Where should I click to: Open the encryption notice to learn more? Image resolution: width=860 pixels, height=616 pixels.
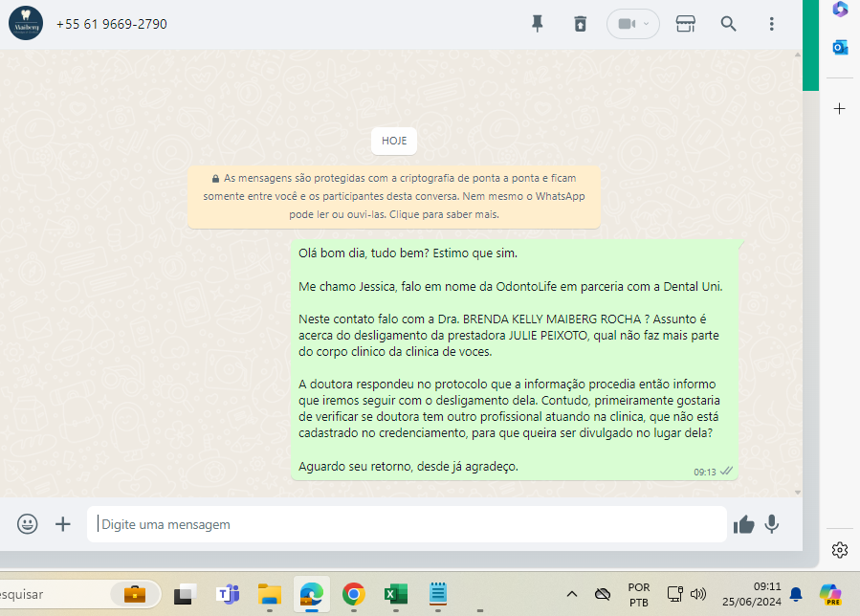(x=394, y=196)
